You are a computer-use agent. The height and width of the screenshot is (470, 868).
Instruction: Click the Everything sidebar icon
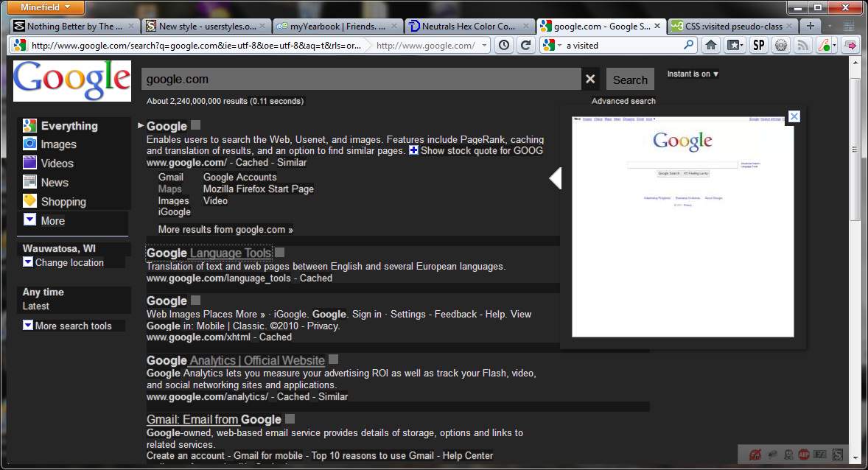click(30, 126)
